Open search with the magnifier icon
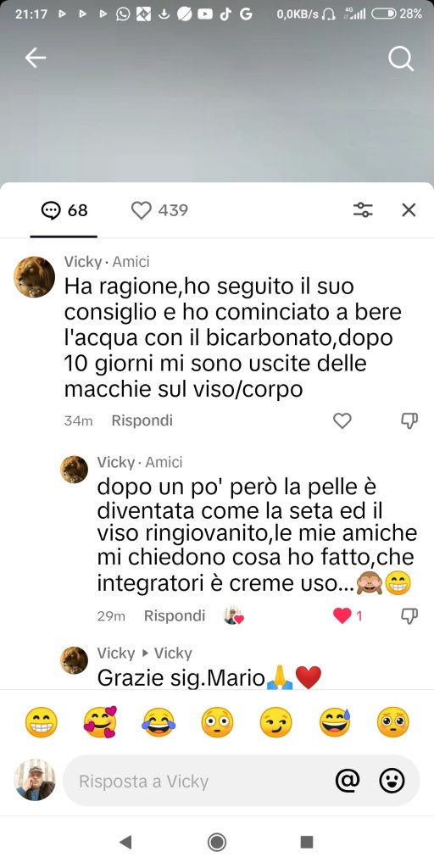This screenshot has height=868, width=434. click(401, 58)
